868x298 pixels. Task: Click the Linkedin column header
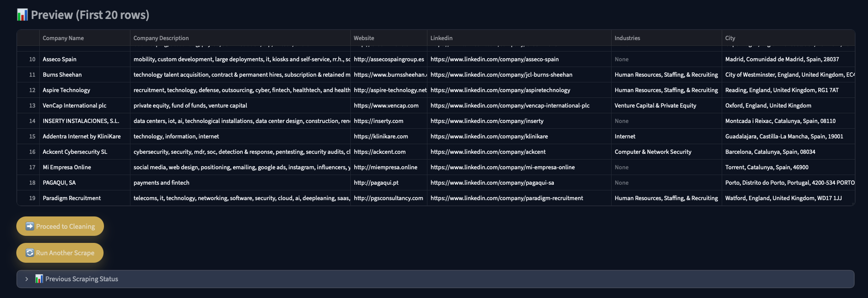coord(519,38)
